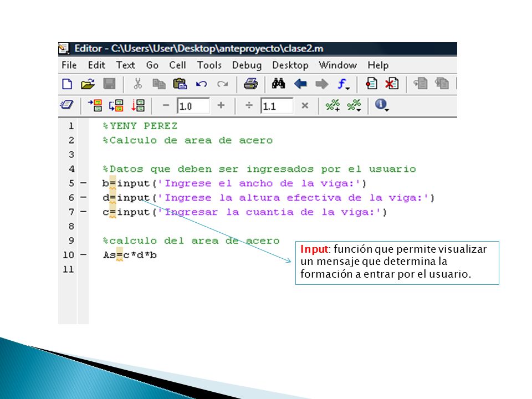Click the line 'As=c*d*b'
Screen dimensions: 532x399
(130, 255)
